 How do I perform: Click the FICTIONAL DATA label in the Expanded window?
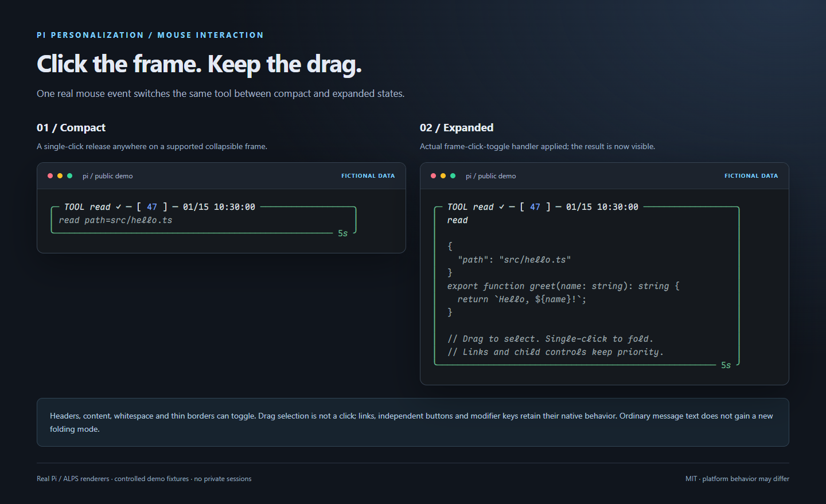point(751,176)
